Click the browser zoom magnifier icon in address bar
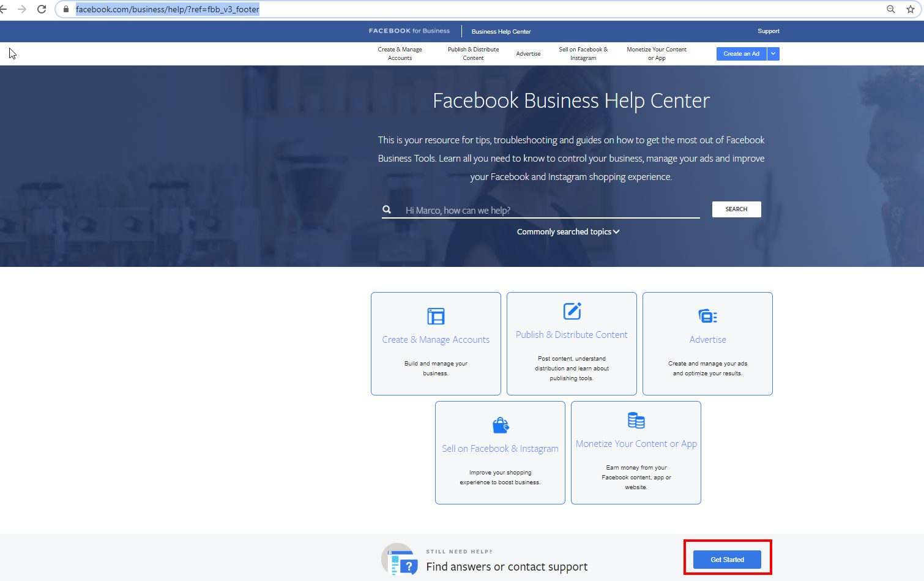The height and width of the screenshot is (581, 924). [x=891, y=9]
